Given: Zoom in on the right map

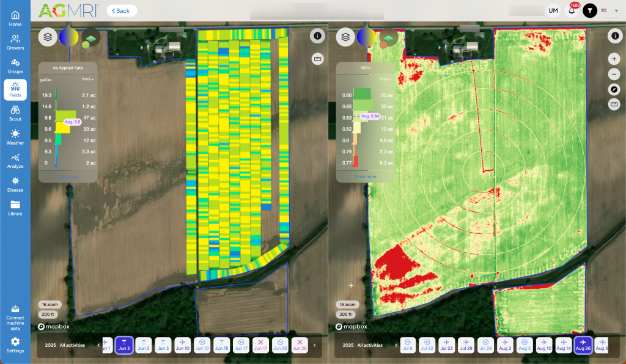Looking at the screenshot, I should tap(614, 59).
